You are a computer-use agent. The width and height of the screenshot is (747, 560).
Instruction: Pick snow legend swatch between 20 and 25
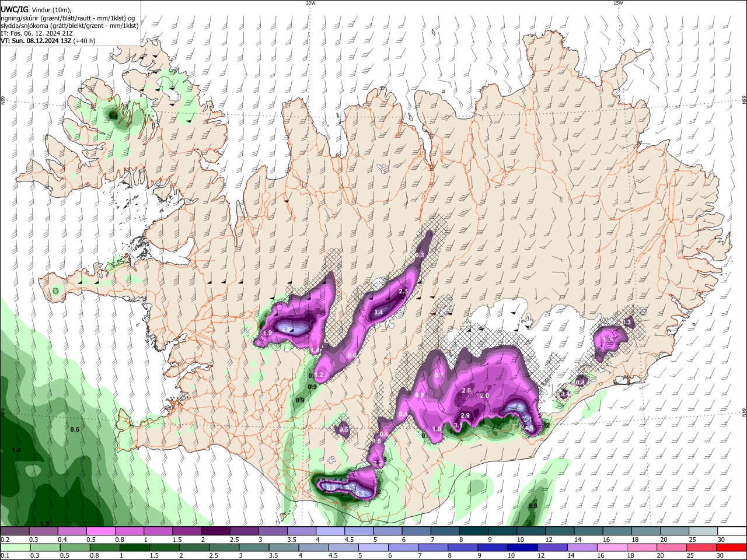(x=674, y=531)
